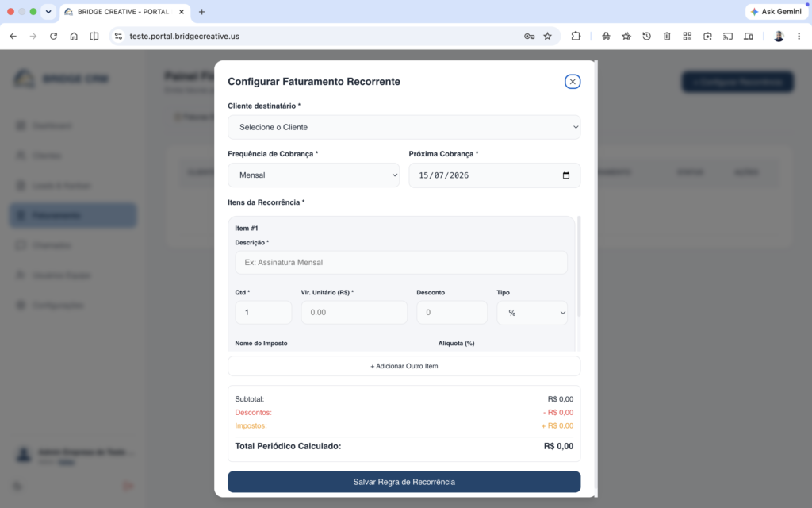812x508 pixels.
Task: Open calendar picker in Próxima Cobrança field
Action: 566,175
